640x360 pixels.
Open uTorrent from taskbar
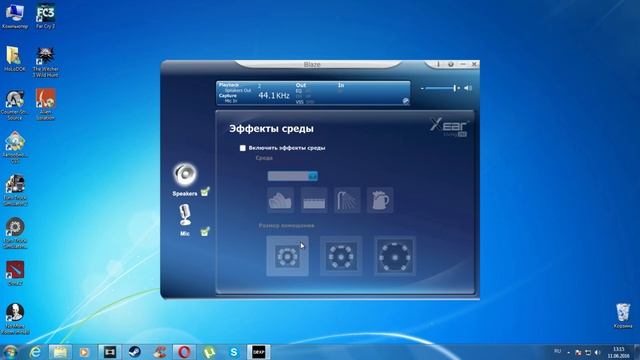pos(209,352)
